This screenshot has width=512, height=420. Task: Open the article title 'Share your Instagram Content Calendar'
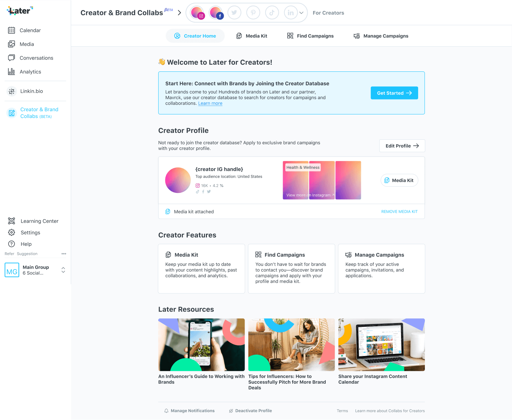pos(373,379)
